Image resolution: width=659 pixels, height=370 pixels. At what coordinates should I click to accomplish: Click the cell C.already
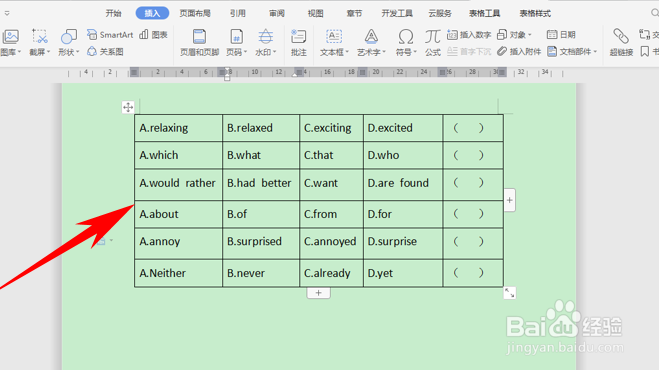click(x=331, y=273)
